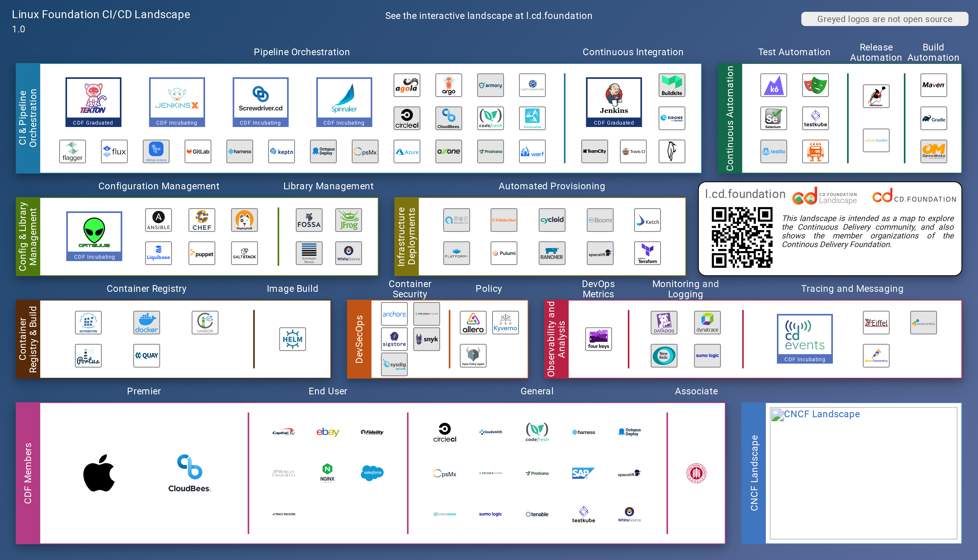Click the Pipeline Orchestration category heading
Viewport: 978px width, 560px height.
pos(301,52)
